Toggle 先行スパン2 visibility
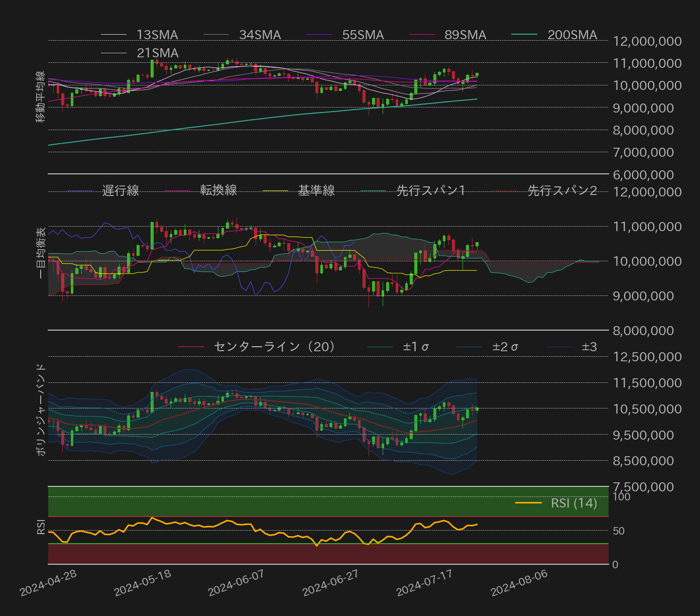 (562, 190)
